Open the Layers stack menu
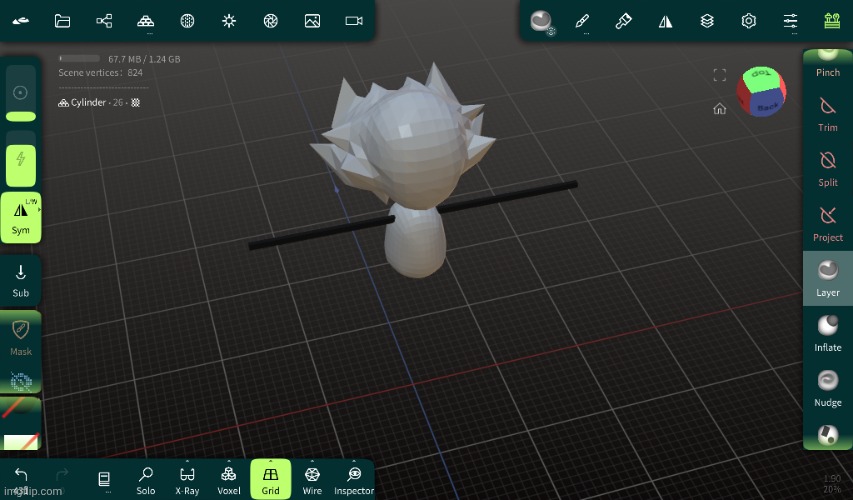Viewport: 853px width, 500px height. click(x=707, y=21)
